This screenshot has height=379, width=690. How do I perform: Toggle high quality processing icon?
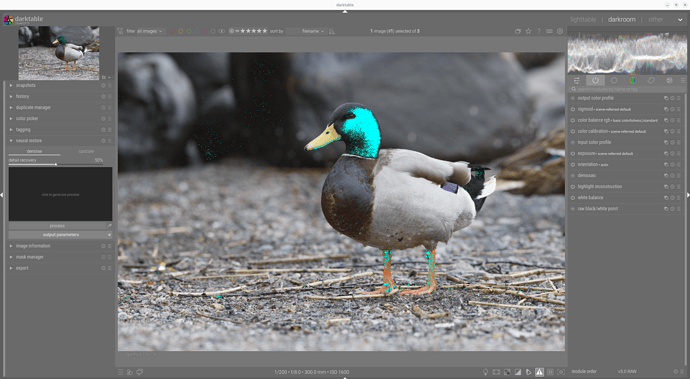tap(496, 372)
